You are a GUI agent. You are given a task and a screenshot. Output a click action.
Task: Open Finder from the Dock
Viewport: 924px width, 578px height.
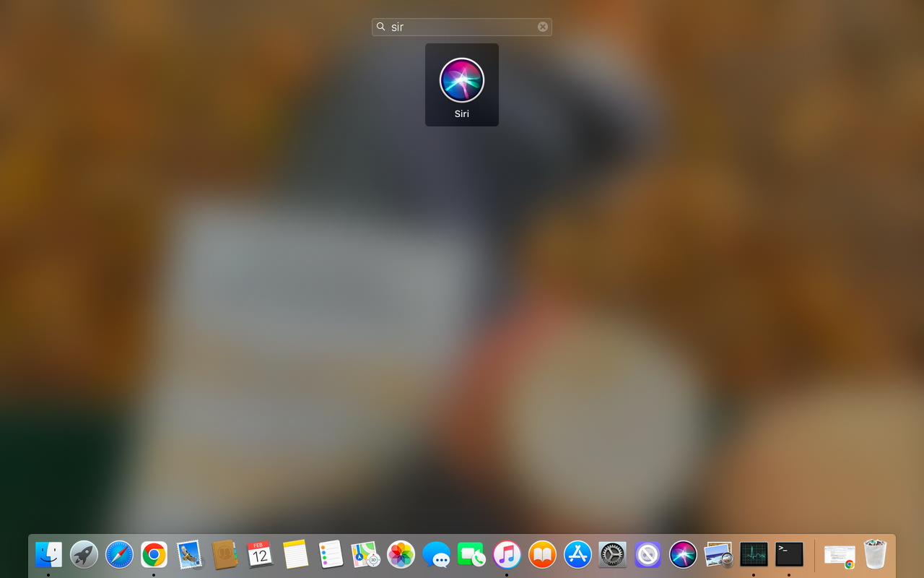pos(48,555)
